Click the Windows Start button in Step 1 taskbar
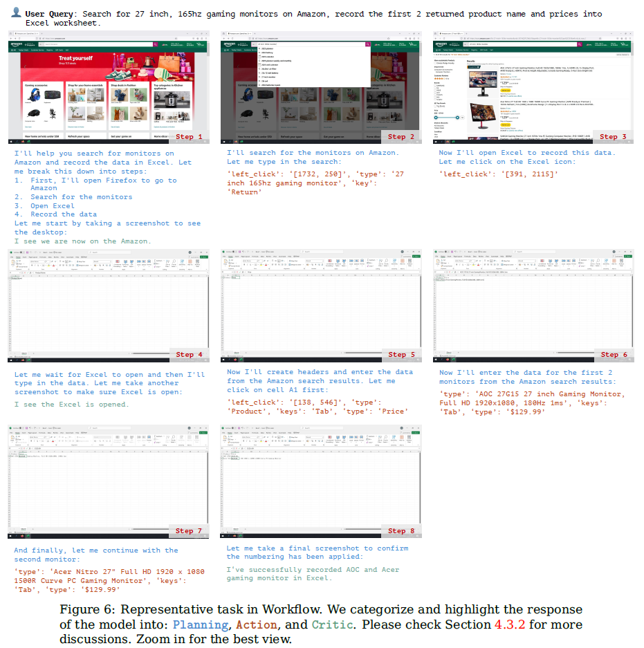 tap(11, 141)
